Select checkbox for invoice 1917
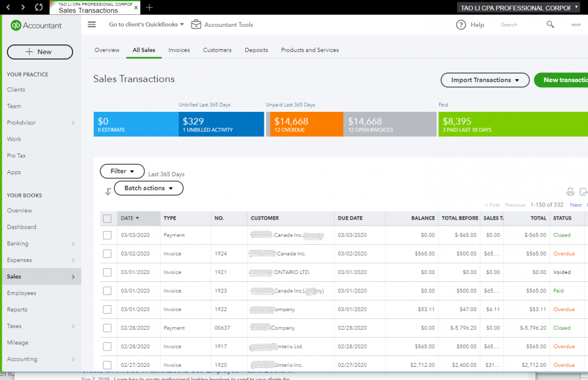Viewport: 588px width, 380px height. [x=107, y=346]
